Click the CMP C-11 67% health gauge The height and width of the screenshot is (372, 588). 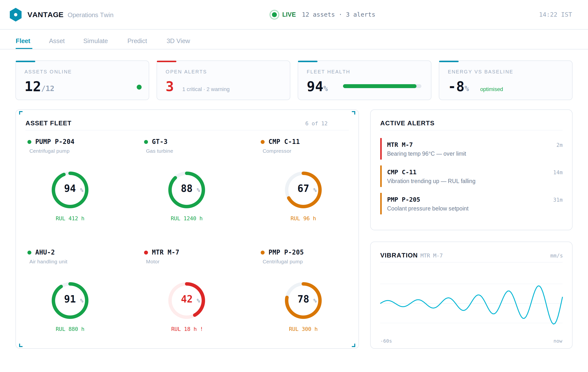click(303, 190)
